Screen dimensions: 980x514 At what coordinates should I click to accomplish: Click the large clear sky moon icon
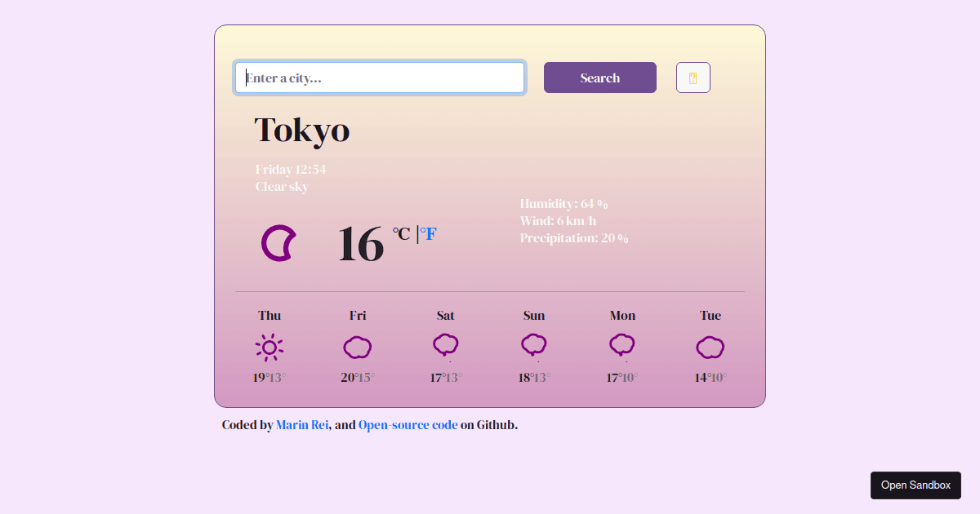(278, 242)
